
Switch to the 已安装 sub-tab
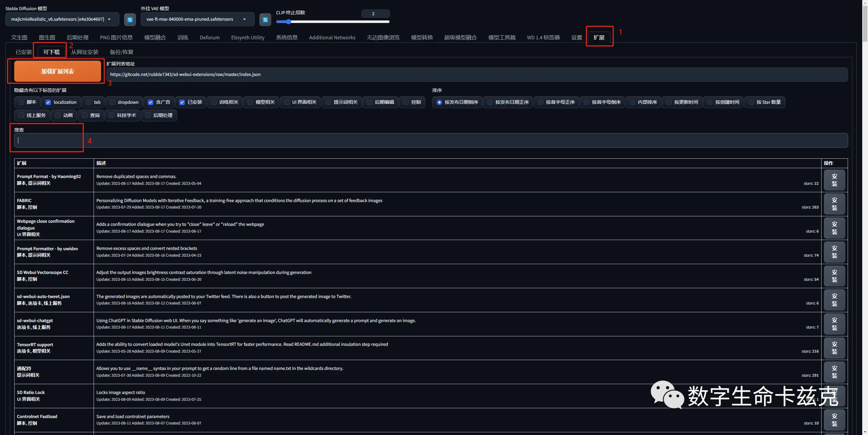pyautogui.click(x=24, y=52)
